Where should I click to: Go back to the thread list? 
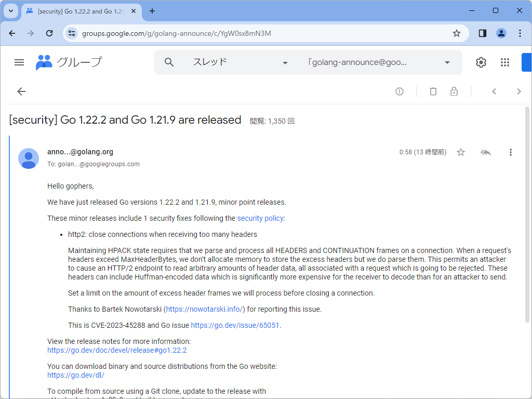(x=21, y=91)
